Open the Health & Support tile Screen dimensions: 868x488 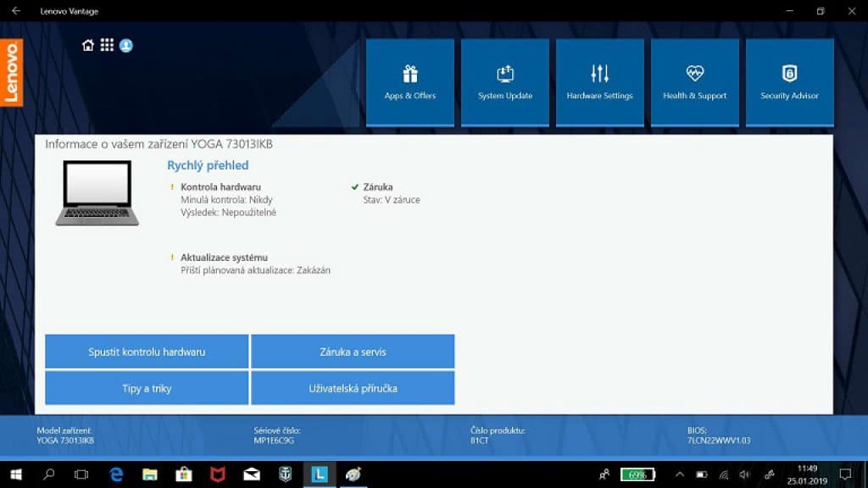695,82
